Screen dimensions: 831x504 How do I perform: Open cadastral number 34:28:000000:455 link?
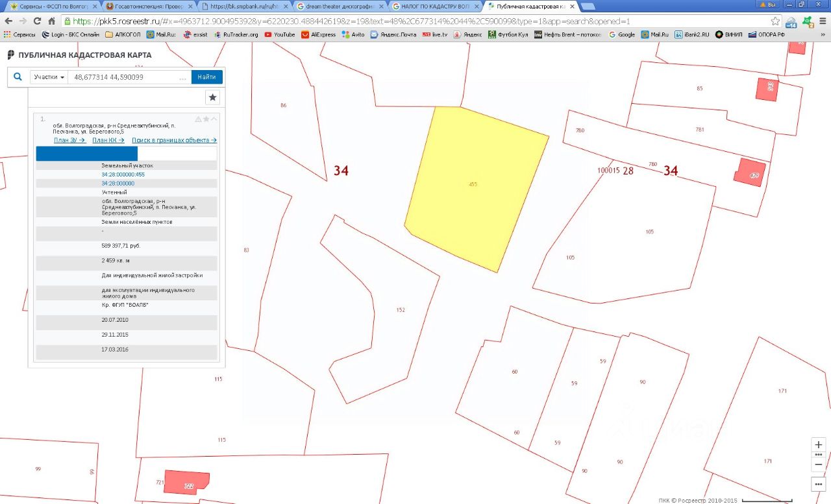tap(123, 174)
